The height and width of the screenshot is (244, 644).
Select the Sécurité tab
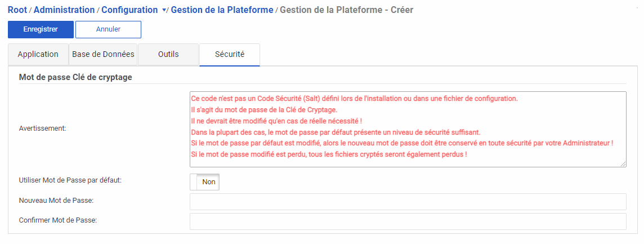tap(230, 55)
